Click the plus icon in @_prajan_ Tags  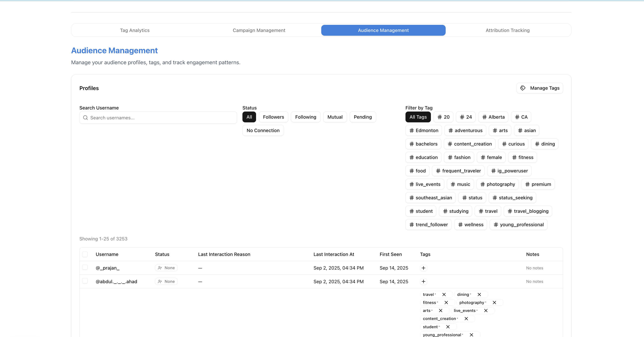pyautogui.click(x=423, y=268)
